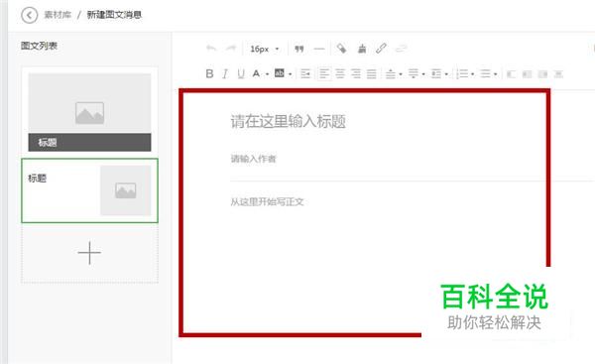Insert a blockquote with the quote icon
Viewport: 595px width, 364px height.
click(299, 49)
